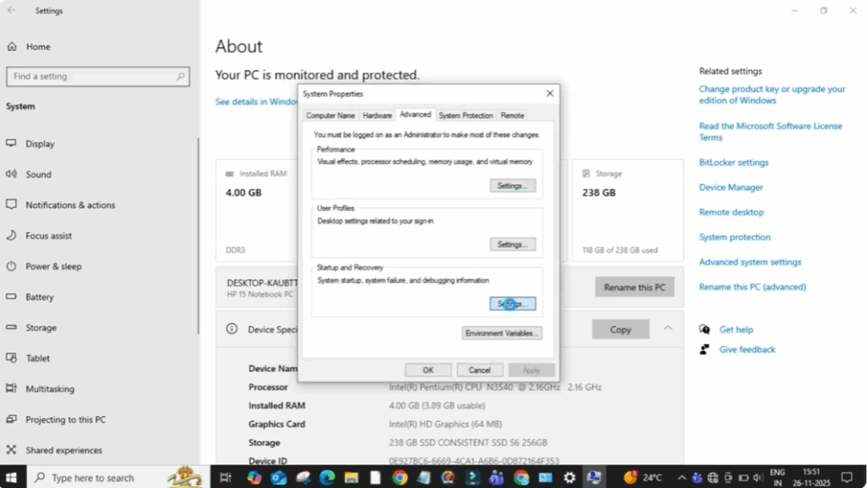The image size is (868, 488).
Task: Open Display settings from the sidebar
Action: click(x=39, y=143)
